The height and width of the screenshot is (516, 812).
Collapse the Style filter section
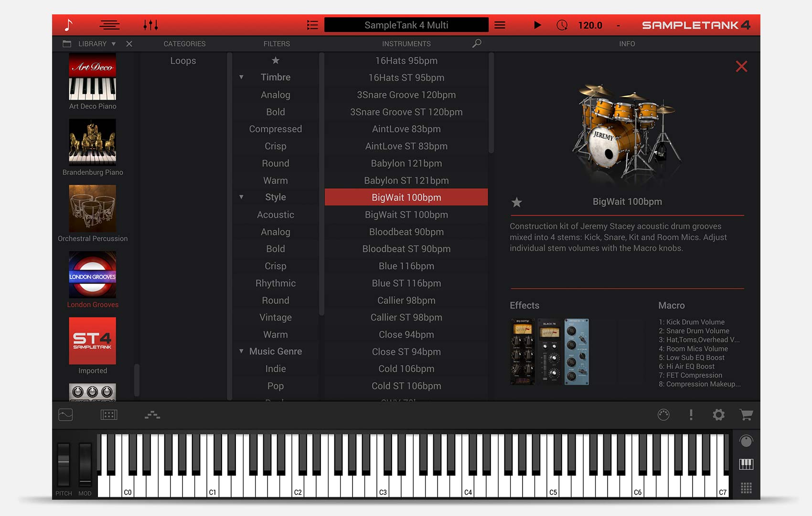point(241,197)
